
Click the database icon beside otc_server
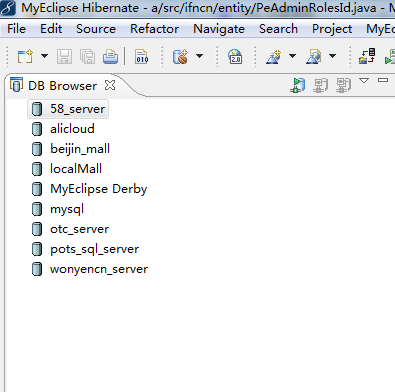(37, 229)
